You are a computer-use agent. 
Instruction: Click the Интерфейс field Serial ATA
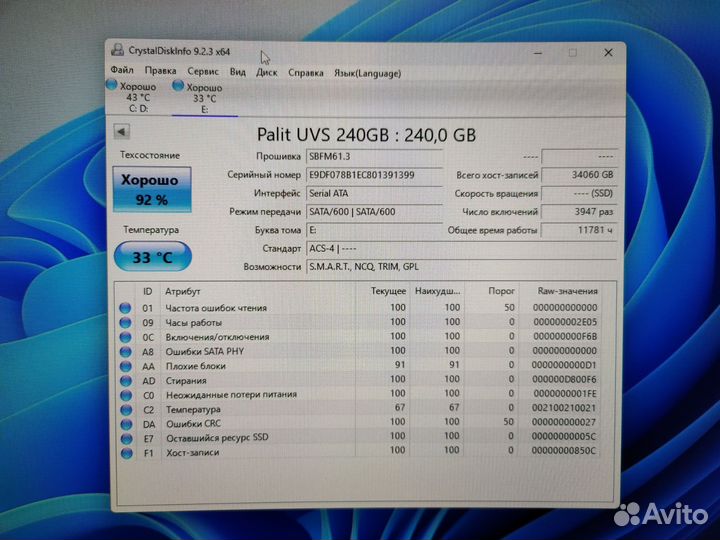(x=374, y=193)
